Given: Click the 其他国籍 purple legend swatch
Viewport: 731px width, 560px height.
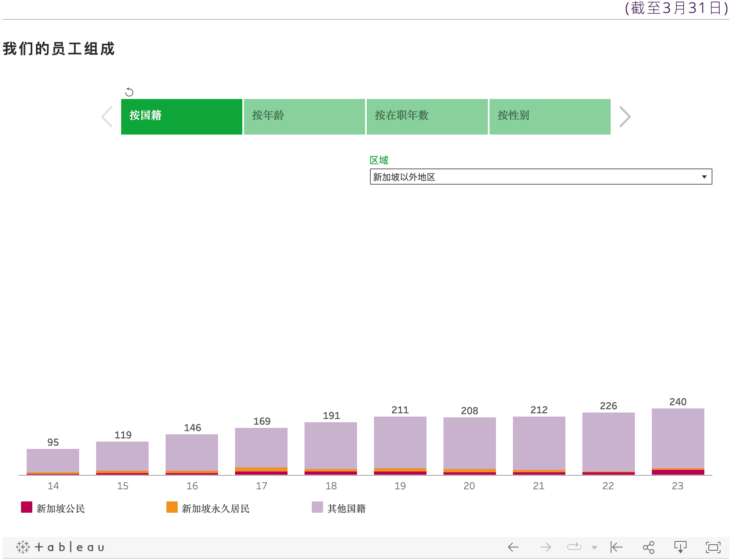Looking at the screenshot, I should pyautogui.click(x=317, y=507).
